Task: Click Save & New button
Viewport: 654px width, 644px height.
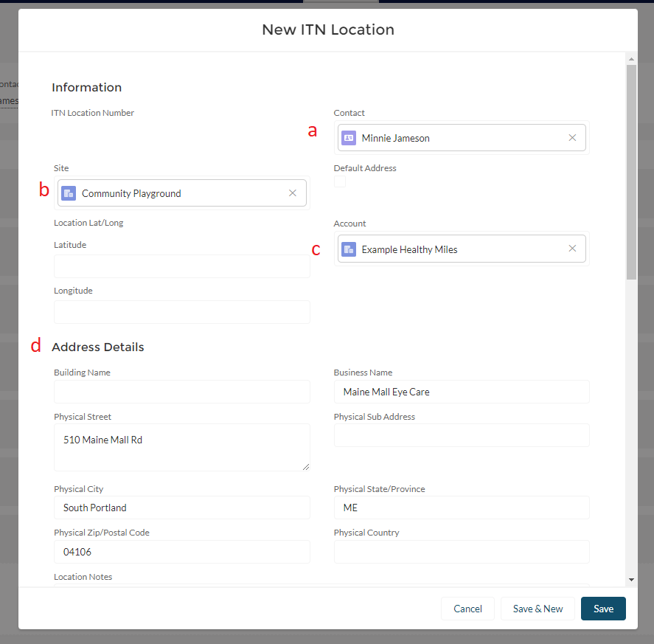Action: click(x=538, y=609)
